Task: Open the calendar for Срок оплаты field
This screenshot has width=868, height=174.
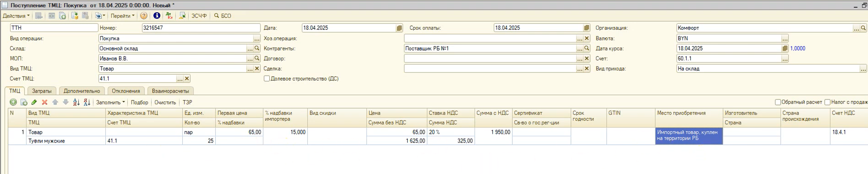Action: [587, 28]
